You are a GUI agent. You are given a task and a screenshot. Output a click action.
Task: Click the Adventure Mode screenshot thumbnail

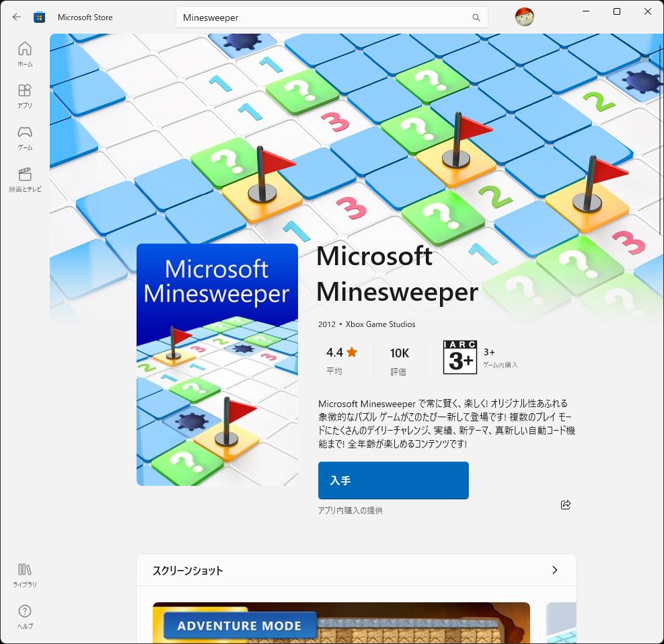341,622
